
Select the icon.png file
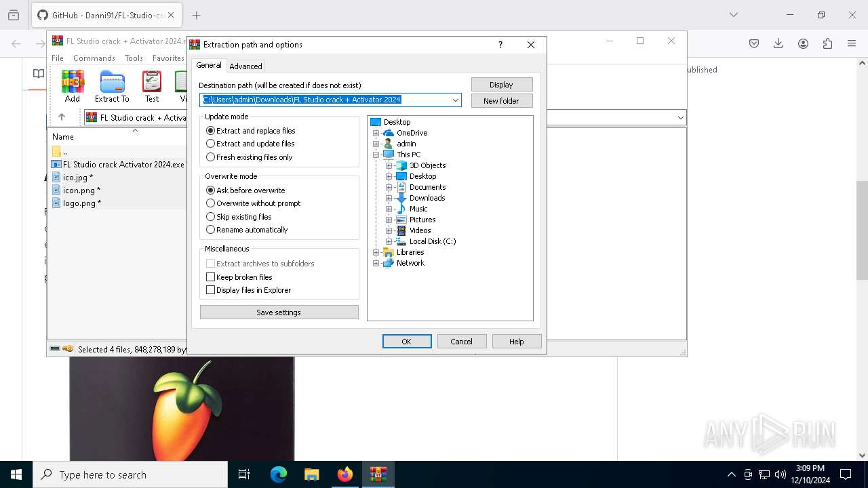click(x=77, y=190)
